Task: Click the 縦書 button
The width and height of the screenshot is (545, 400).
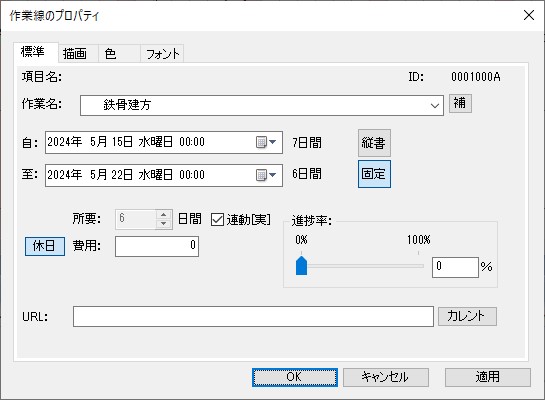Action: pyautogui.click(x=374, y=143)
